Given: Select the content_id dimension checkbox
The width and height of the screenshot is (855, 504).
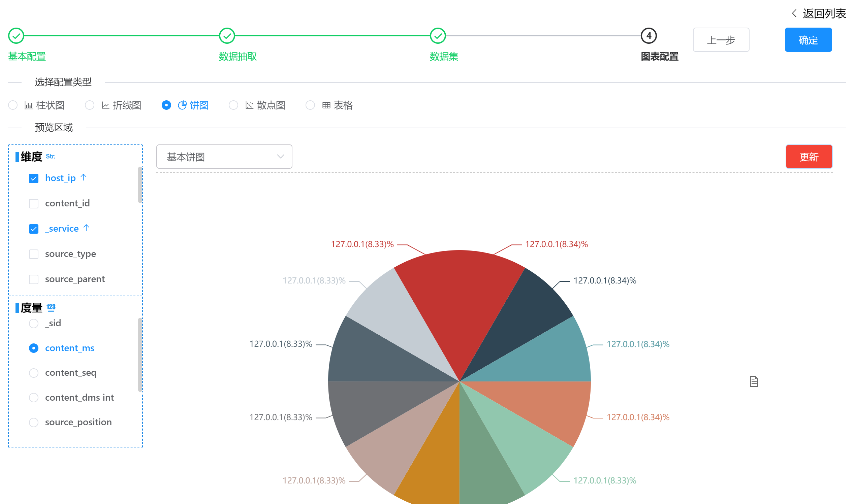Looking at the screenshot, I should (34, 203).
